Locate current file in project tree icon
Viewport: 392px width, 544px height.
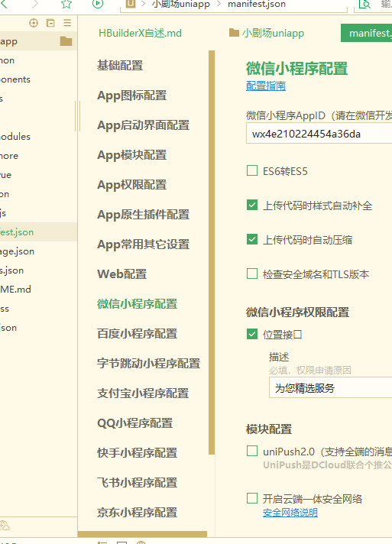point(34,23)
